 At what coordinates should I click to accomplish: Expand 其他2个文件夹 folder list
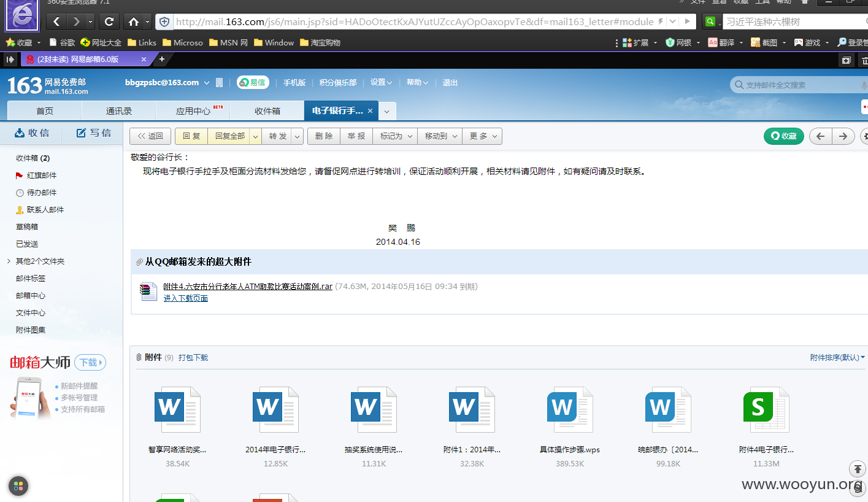tap(9, 261)
